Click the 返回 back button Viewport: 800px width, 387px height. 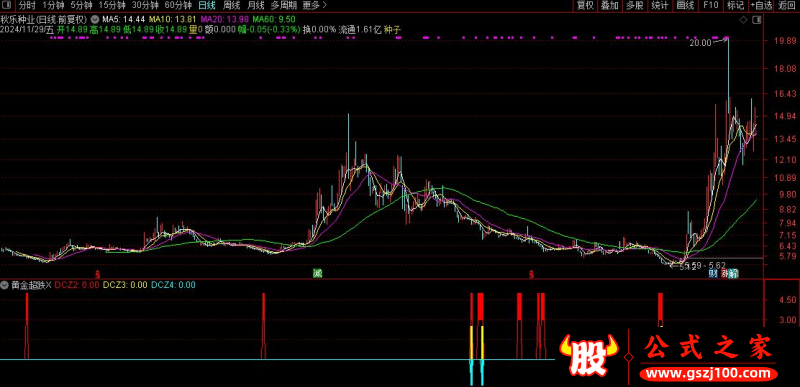pos(787,6)
